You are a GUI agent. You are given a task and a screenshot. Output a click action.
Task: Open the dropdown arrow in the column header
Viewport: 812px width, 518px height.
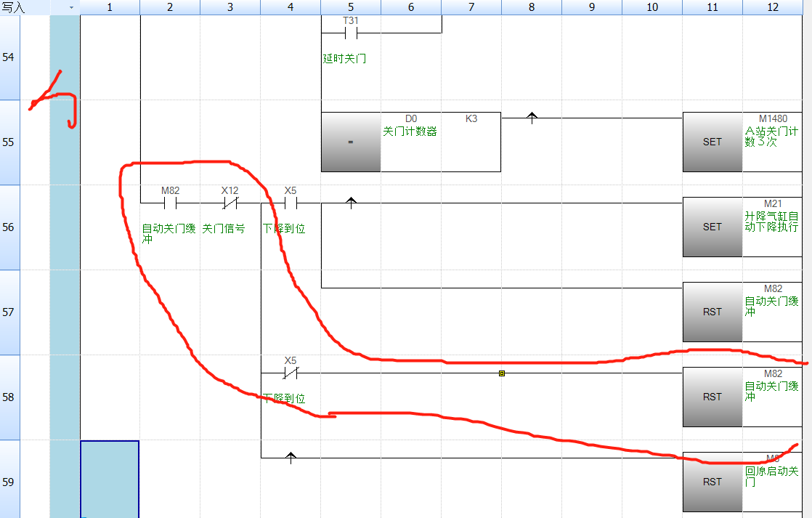(71, 7)
